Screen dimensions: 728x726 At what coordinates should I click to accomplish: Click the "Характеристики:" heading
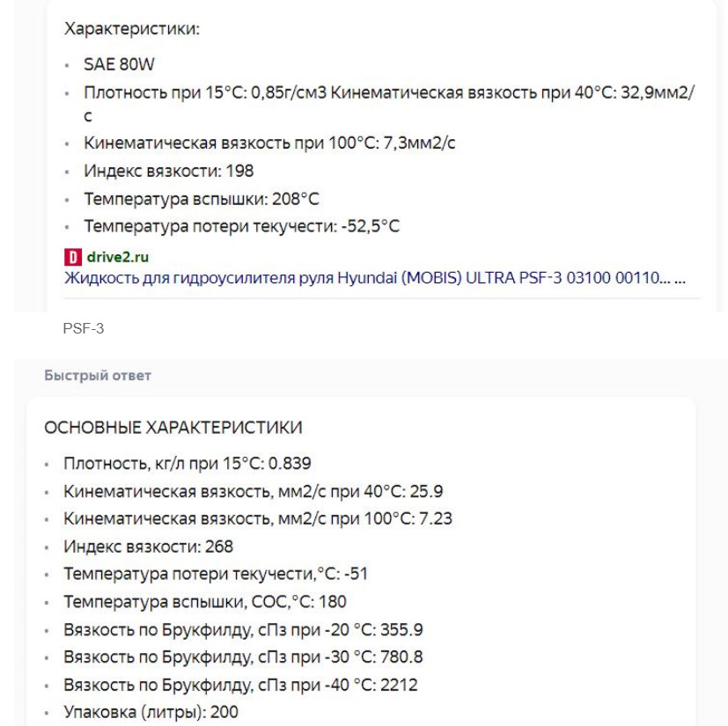coord(133,29)
